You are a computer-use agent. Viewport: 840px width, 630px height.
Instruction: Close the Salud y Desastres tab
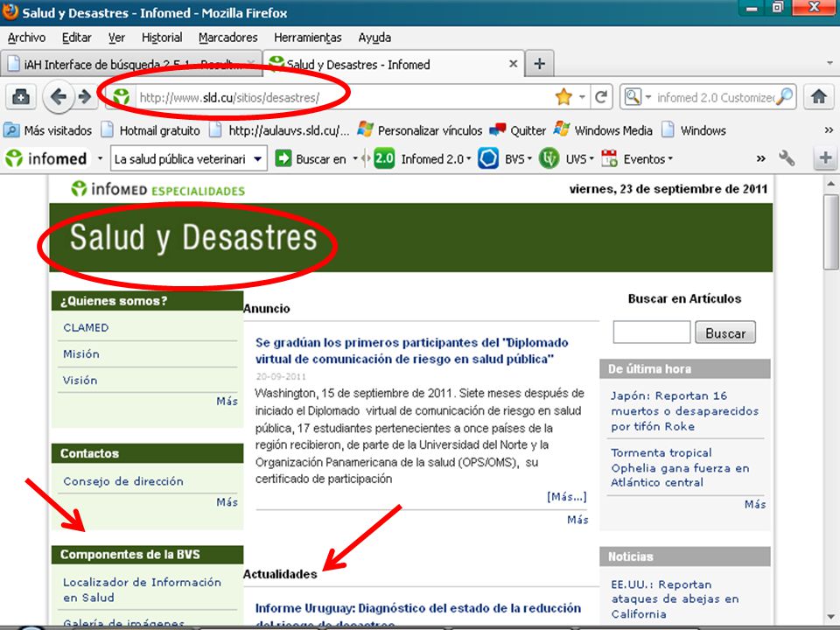tap(513, 64)
